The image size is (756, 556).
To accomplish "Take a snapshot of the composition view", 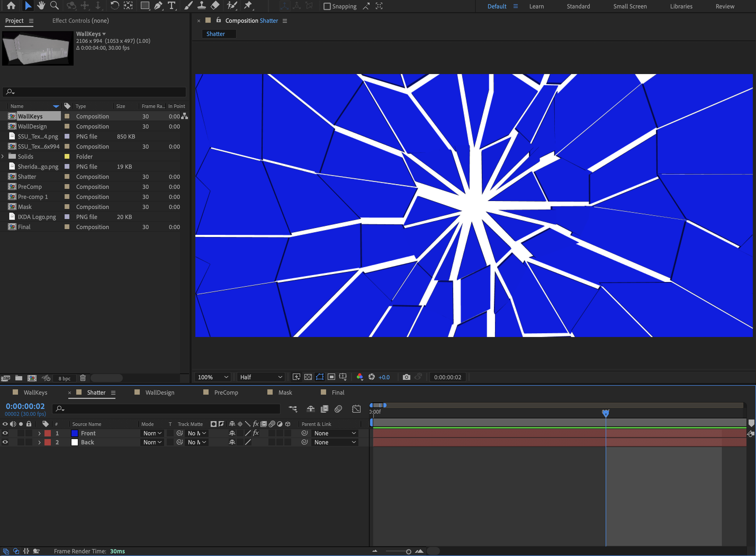I will pyautogui.click(x=406, y=377).
